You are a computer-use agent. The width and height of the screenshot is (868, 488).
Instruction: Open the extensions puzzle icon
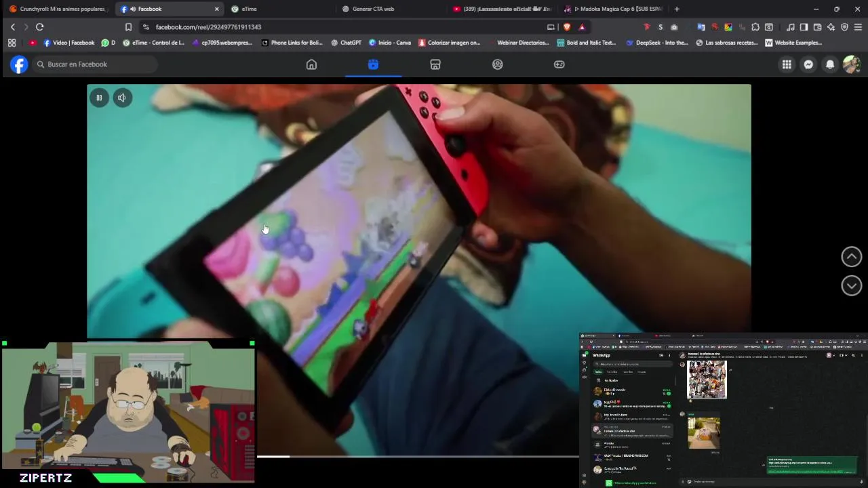click(755, 27)
